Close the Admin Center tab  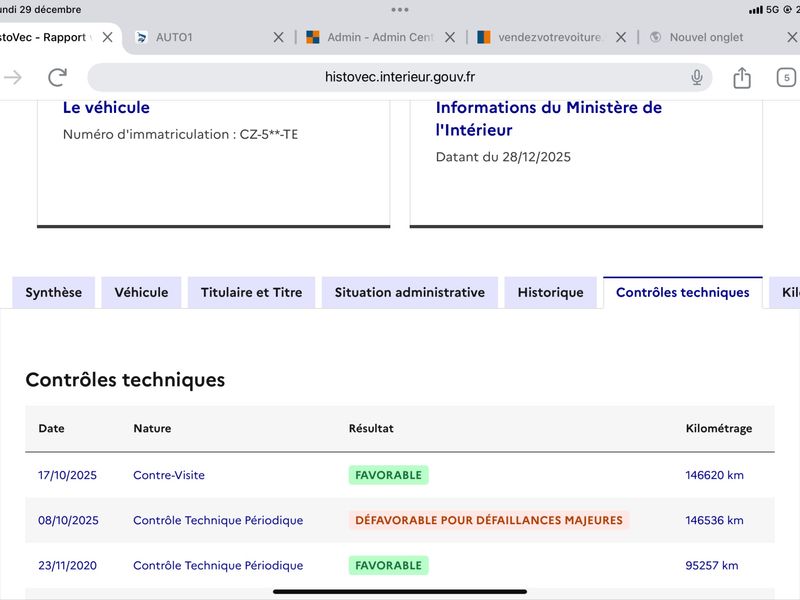point(450,37)
